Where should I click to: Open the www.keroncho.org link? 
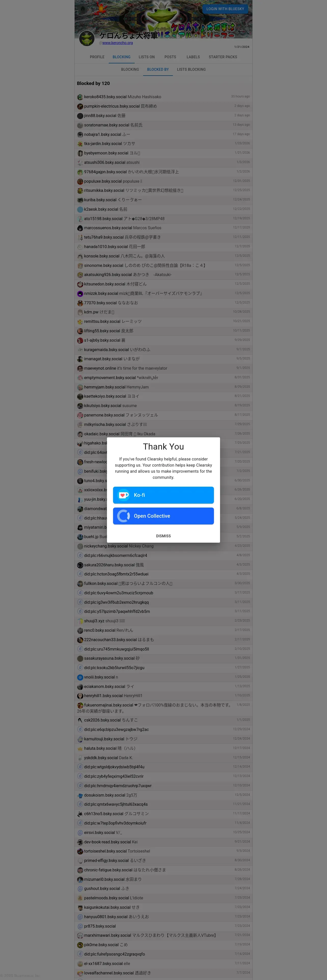tap(118, 43)
